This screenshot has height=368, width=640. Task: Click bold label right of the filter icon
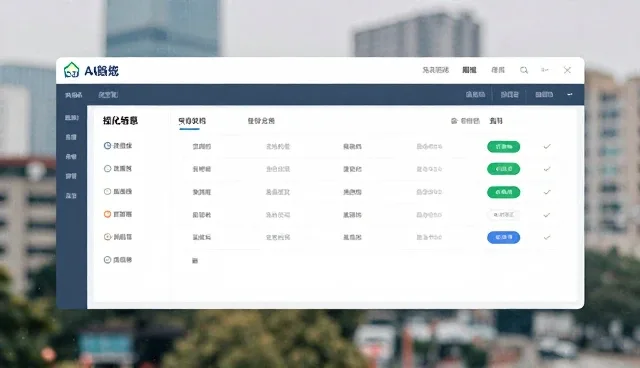click(x=496, y=121)
